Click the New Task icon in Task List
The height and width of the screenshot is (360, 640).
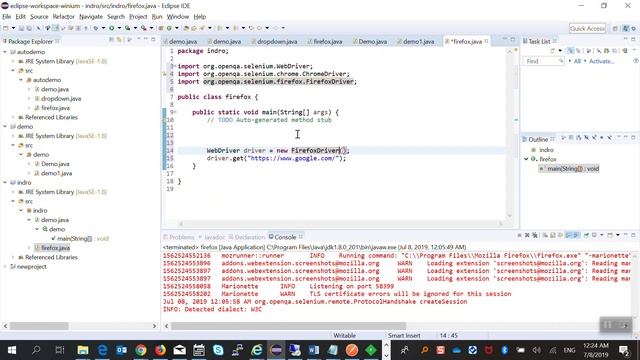[x=553, y=51]
